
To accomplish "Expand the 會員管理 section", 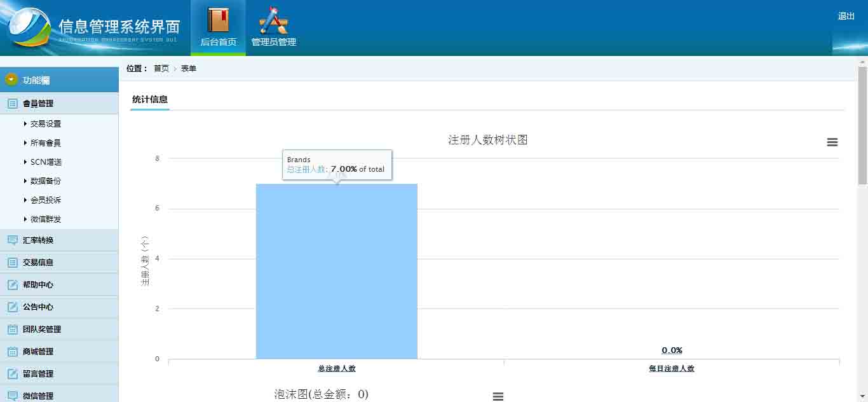I will 38,104.
